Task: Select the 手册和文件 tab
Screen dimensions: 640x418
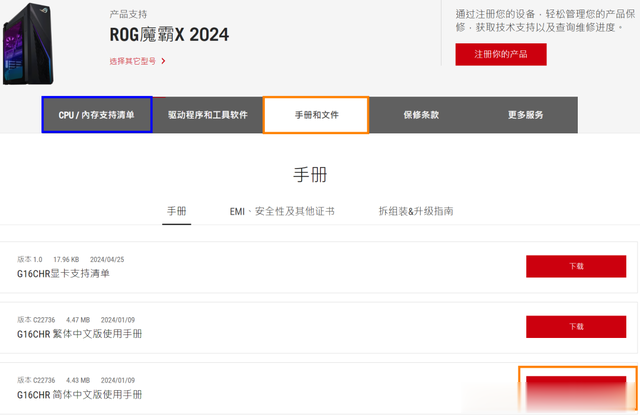Action: tap(316, 115)
